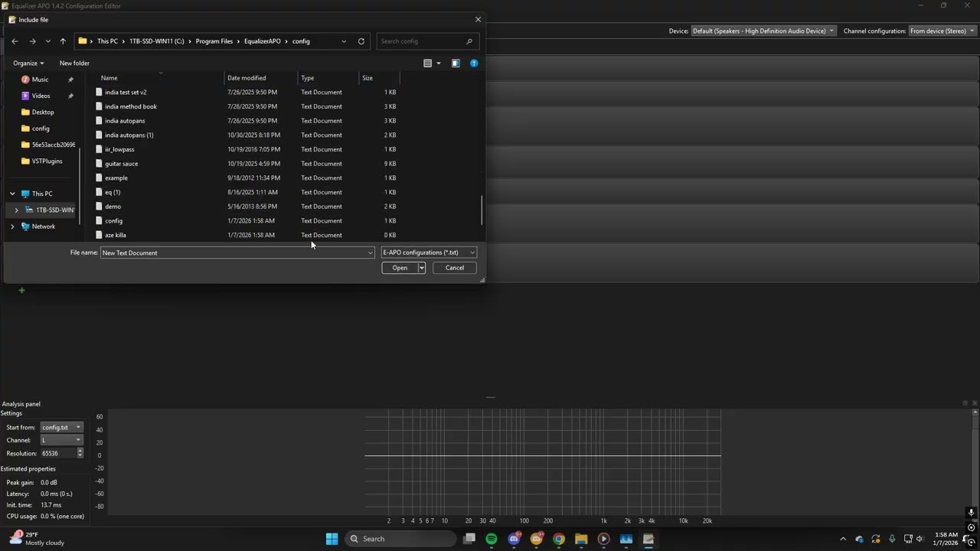Cancel the Include file dialog
Viewport: 980px width, 551px height.
pyautogui.click(x=455, y=268)
